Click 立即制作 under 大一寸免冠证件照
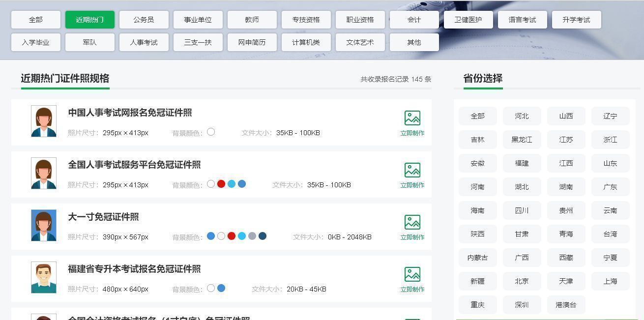 pos(412,237)
